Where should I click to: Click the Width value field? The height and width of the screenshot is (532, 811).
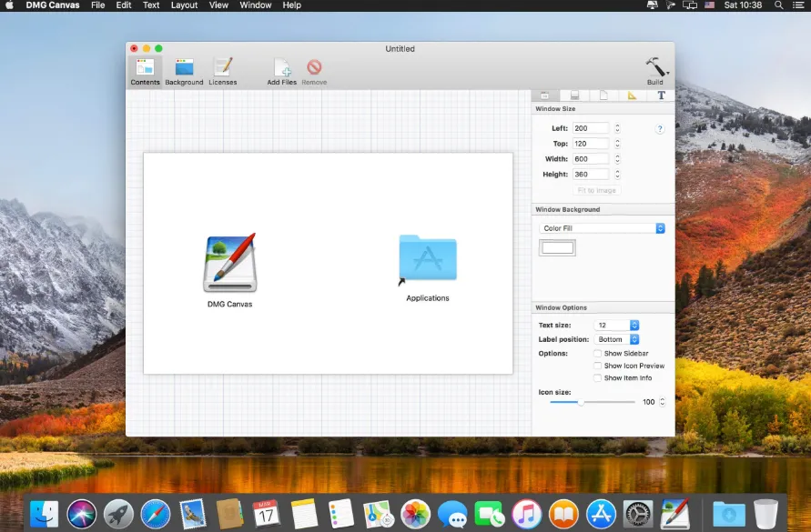(591, 159)
